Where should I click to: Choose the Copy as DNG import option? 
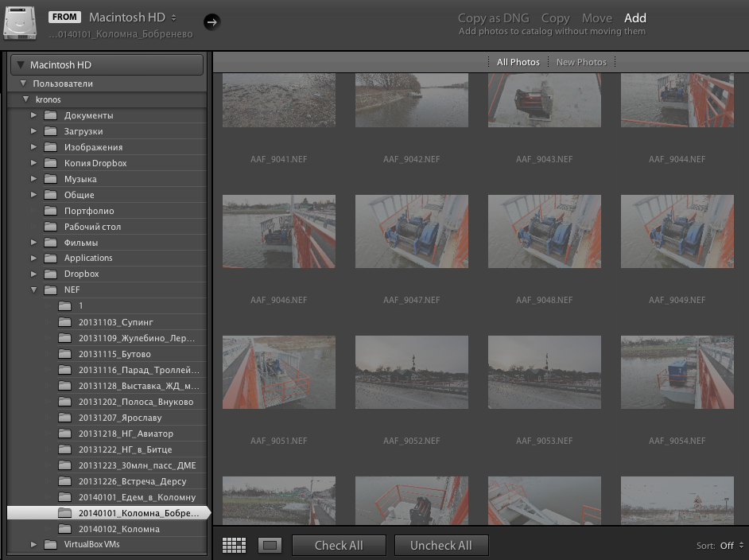coord(494,18)
